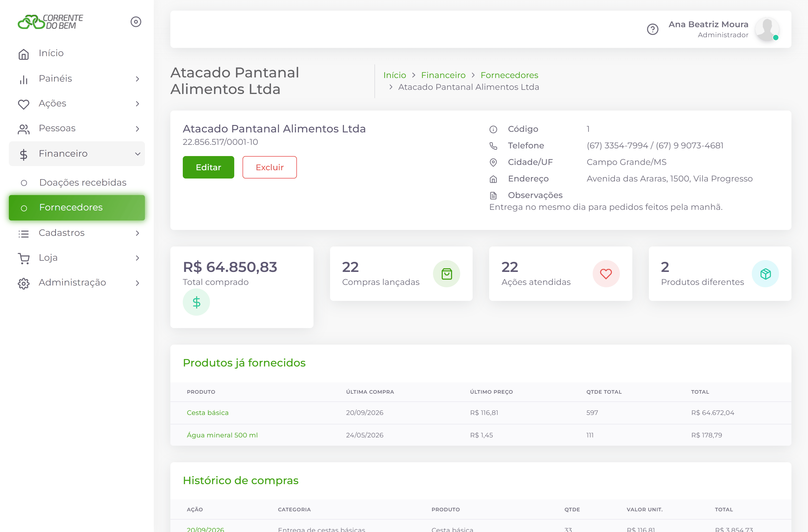Image resolution: width=808 pixels, height=532 pixels.
Task: Open the Cesta básica product link
Action: [207, 413]
